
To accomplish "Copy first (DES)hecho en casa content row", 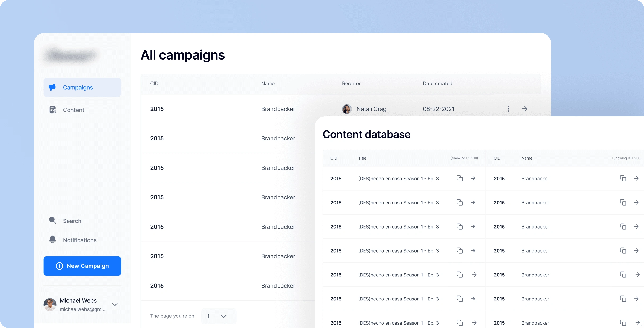I will (x=460, y=179).
